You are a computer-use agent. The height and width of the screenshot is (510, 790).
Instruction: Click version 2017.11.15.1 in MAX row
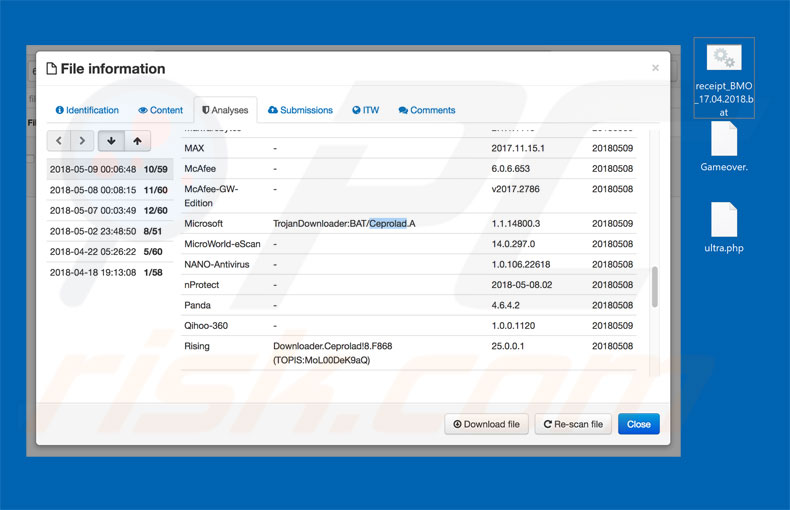coord(518,148)
